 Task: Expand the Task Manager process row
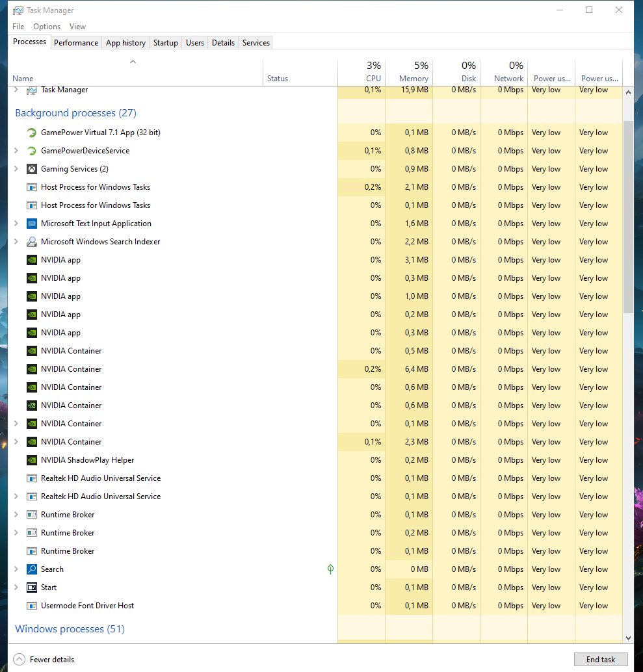[x=16, y=90]
